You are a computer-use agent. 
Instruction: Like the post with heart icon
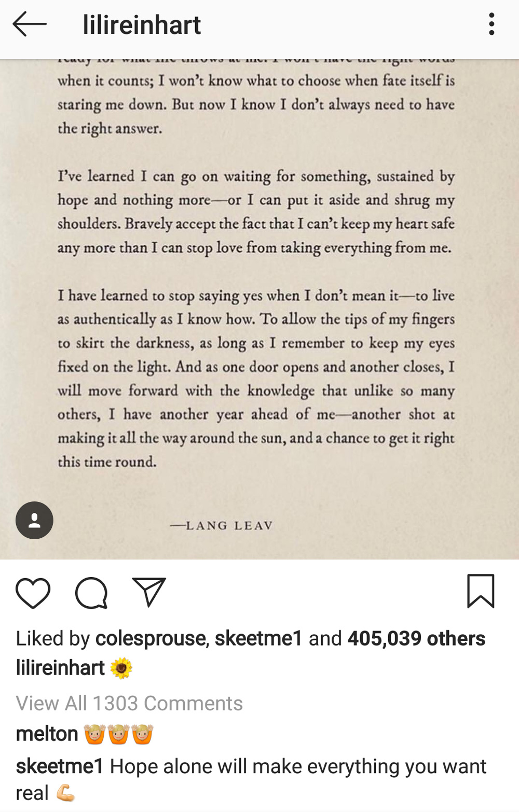pyautogui.click(x=33, y=592)
